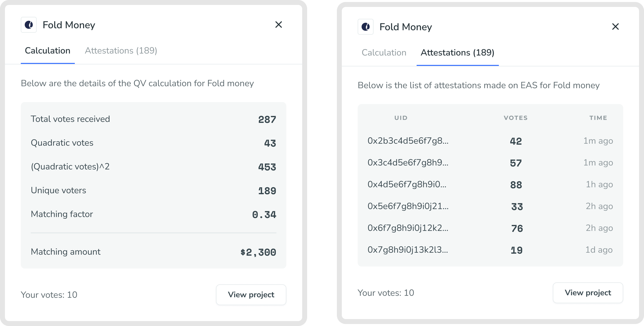This screenshot has height=326, width=644.
Task: Open attestation 0x6f7g8h9i0j12k2... row
Action: 408,228
